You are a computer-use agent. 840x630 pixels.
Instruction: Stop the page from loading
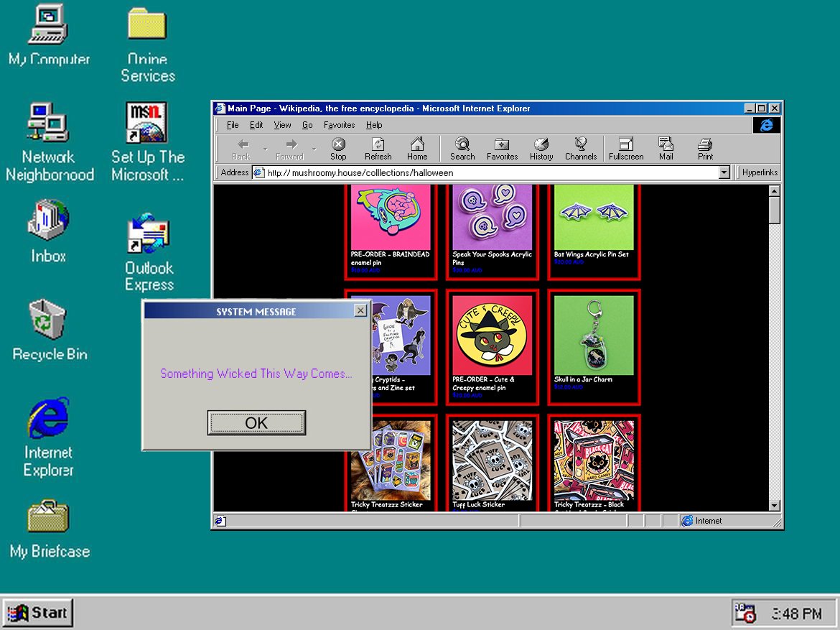[x=338, y=149]
